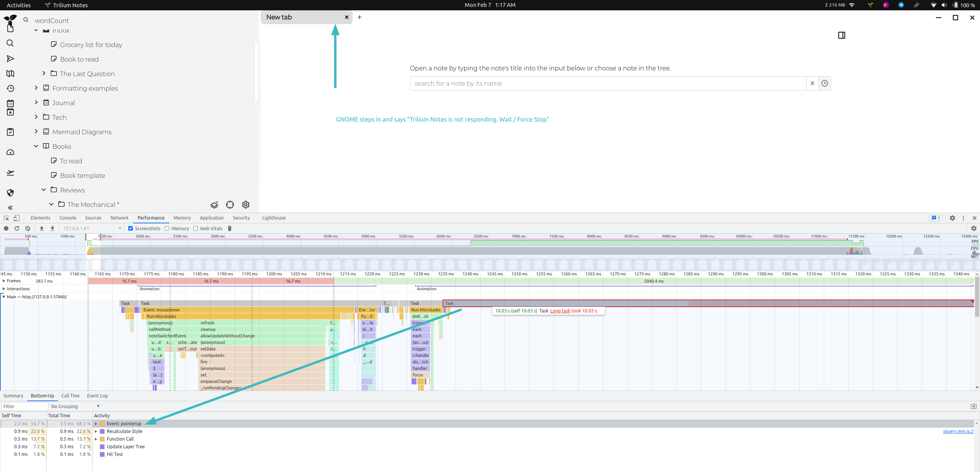Click the collect garbage trash icon
Viewport: 980px width, 472px height.
(x=230, y=228)
